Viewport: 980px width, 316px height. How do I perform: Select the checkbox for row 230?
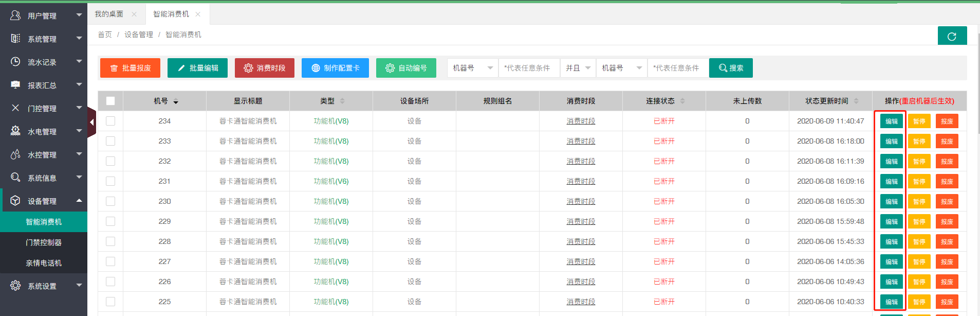pyautogui.click(x=110, y=201)
